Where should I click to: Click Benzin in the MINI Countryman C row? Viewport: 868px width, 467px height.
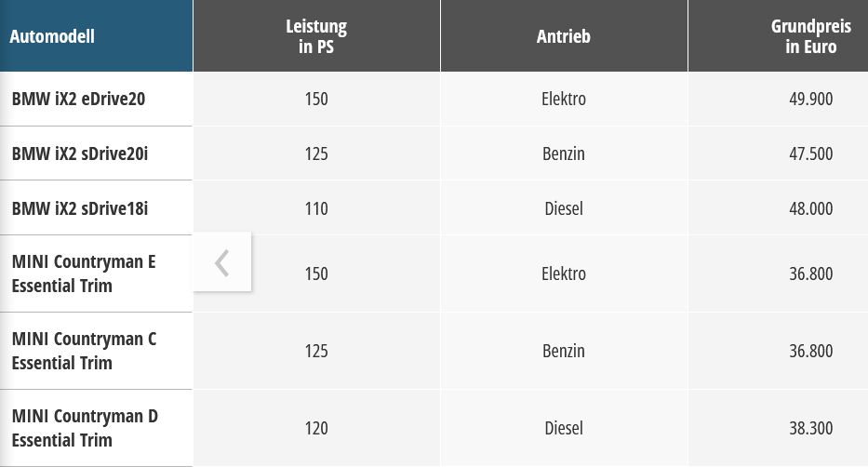(564, 351)
